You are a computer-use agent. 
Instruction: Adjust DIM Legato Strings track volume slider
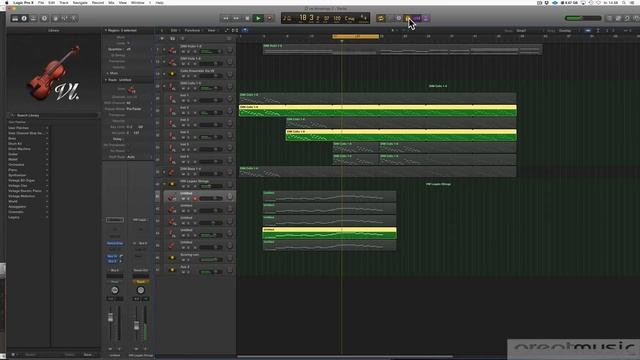pos(211,186)
